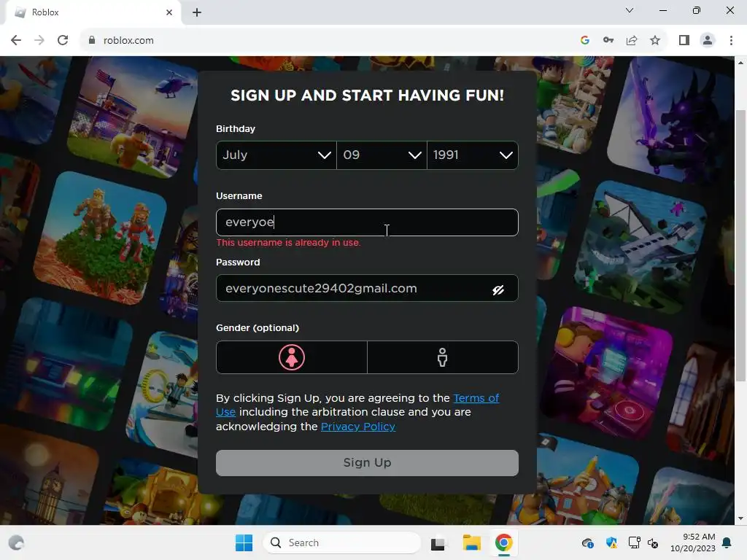Click the Username input field

[367, 222]
